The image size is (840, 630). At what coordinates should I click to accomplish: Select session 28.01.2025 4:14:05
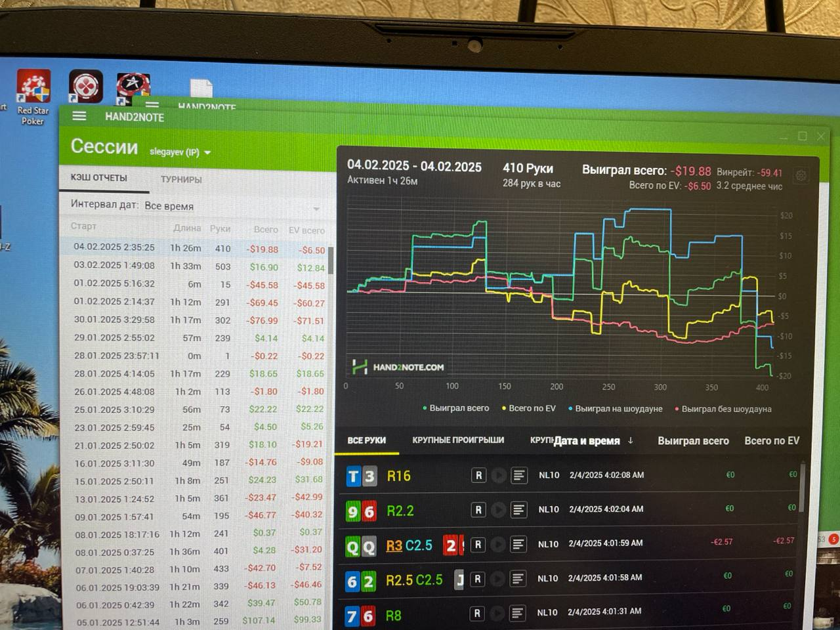(198, 373)
